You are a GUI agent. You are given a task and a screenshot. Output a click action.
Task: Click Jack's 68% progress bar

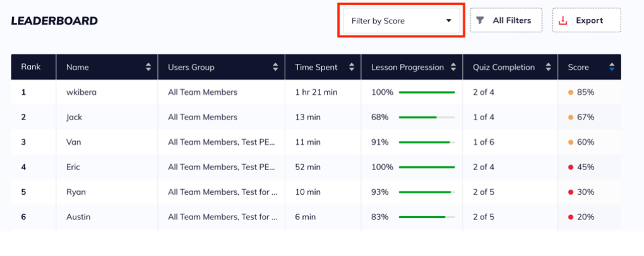point(427,117)
